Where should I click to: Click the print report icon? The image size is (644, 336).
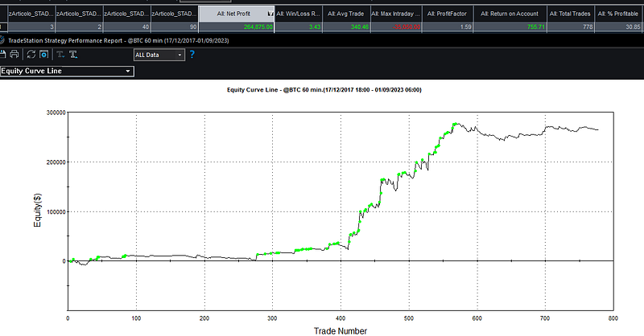coord(14,55)
